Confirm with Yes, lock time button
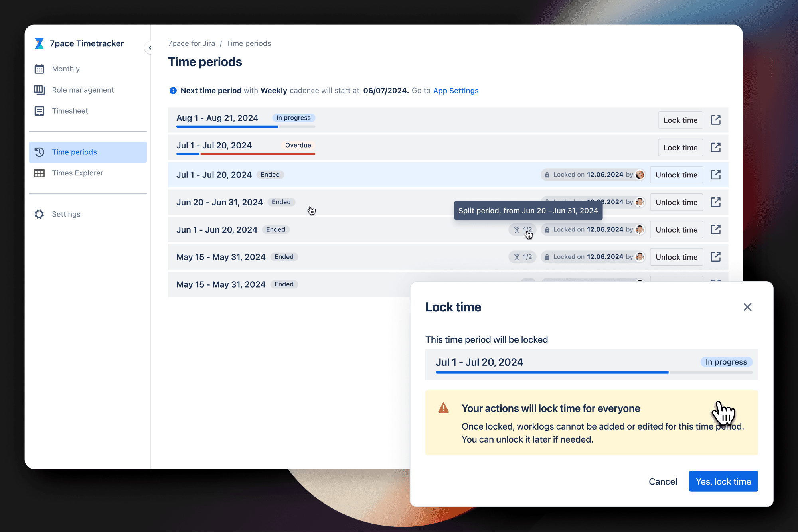The height and width of the screenshot is (532, 798). pyautogui.click(x=723, y=481)
